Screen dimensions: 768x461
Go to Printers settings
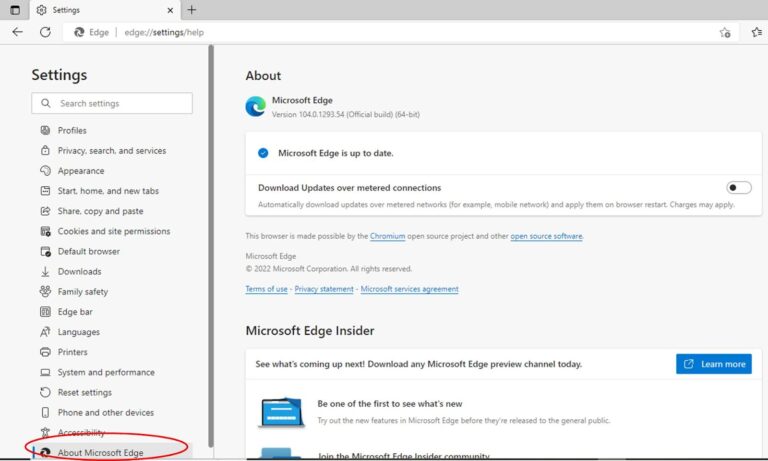click(x=72, y=352)
